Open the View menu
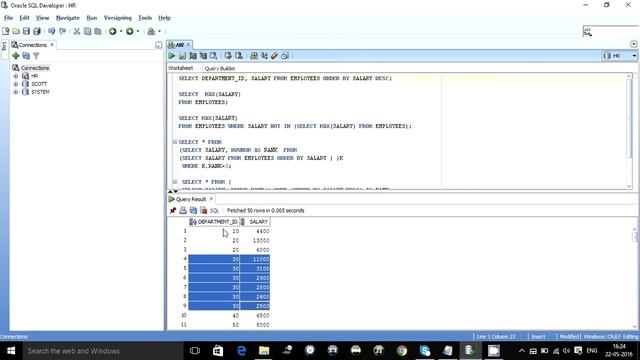The height and width of the screenshot is (360, 640). [x=42, y=18]
